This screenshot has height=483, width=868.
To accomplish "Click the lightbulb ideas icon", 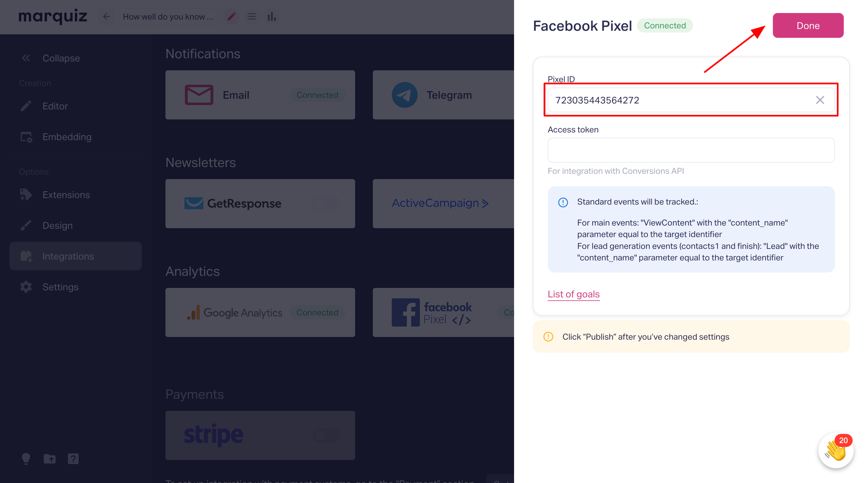I will pyautogui.click(x=26, y=458).
